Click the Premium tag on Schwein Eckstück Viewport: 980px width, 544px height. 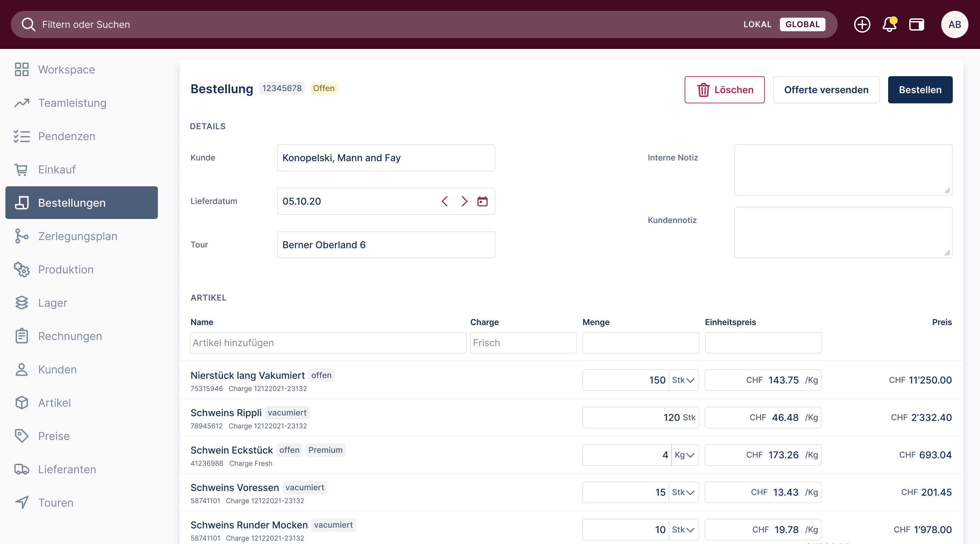(325, 450)
